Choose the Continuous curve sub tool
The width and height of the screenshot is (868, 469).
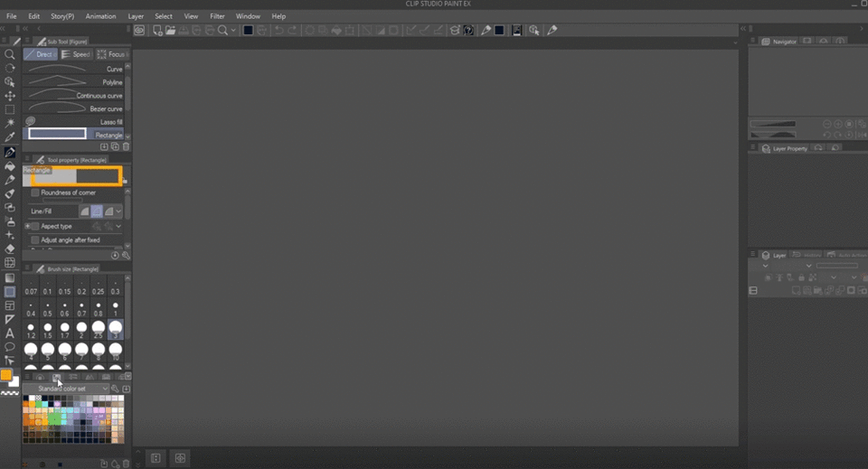pyautogui.click(x=73, y=95)
